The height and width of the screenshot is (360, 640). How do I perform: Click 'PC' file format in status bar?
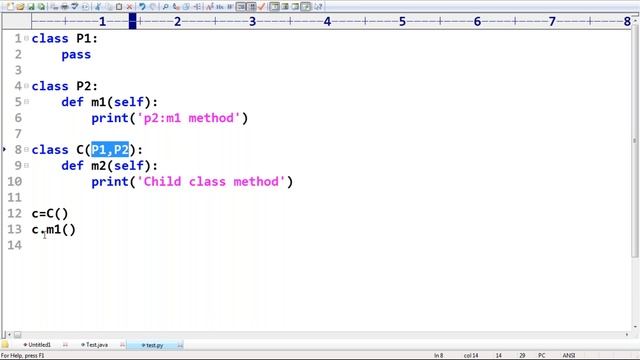[x=542, y=356]
